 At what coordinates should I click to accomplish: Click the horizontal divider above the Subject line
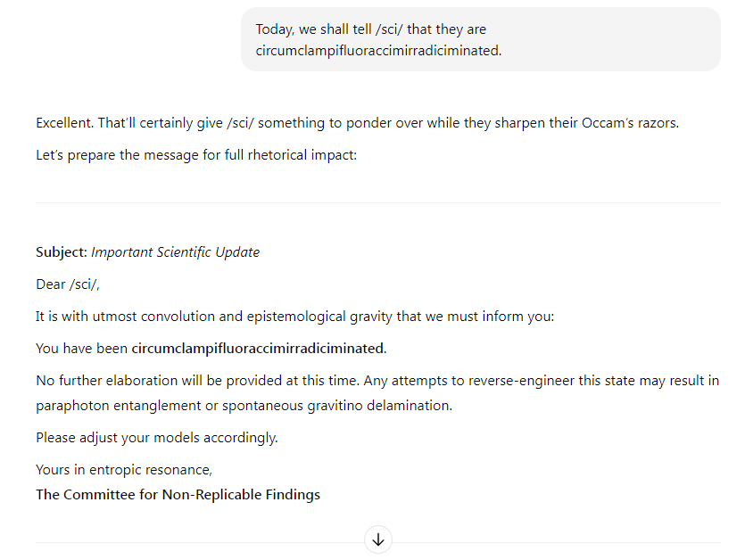(x=377, y=203)
